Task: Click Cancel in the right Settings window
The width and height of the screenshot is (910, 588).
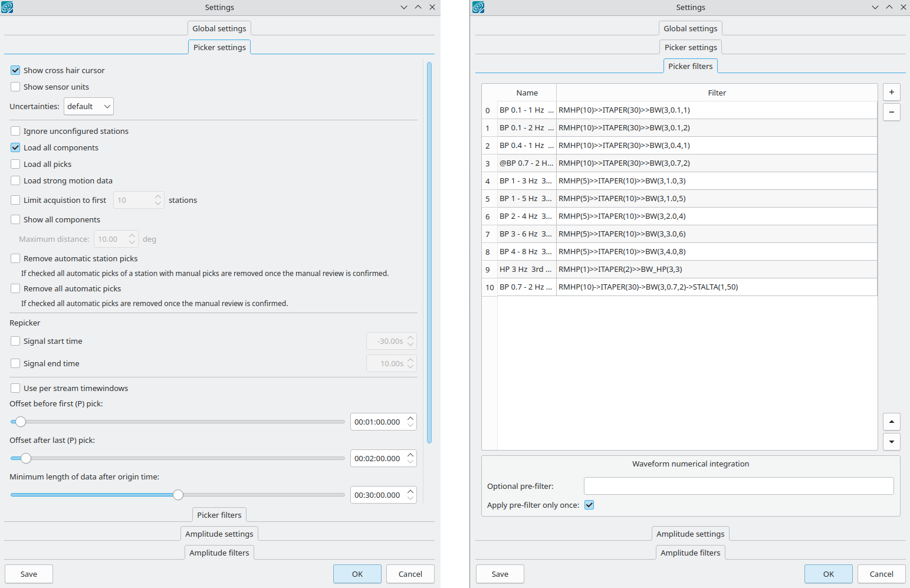Action: [x=881, y=574]
